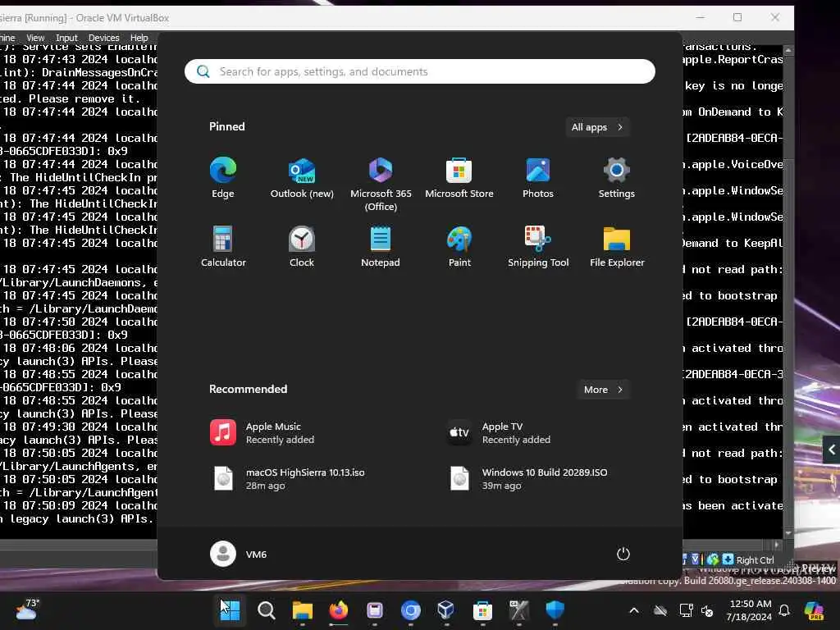Open the VirtualBox View menu
This screenshot has width=840, height=630.
point(35,38)
